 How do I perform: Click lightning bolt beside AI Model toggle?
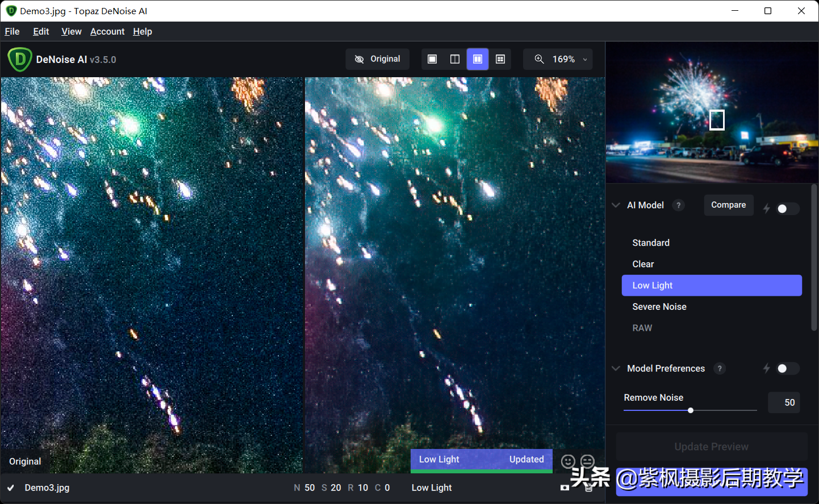(x=767, y=208)
